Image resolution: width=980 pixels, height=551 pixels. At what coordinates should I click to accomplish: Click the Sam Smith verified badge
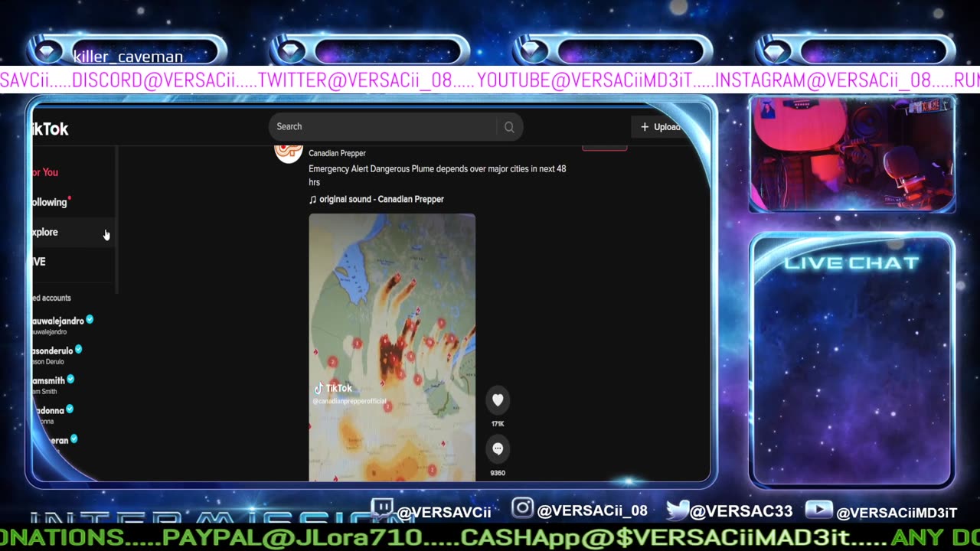point(70,379)
